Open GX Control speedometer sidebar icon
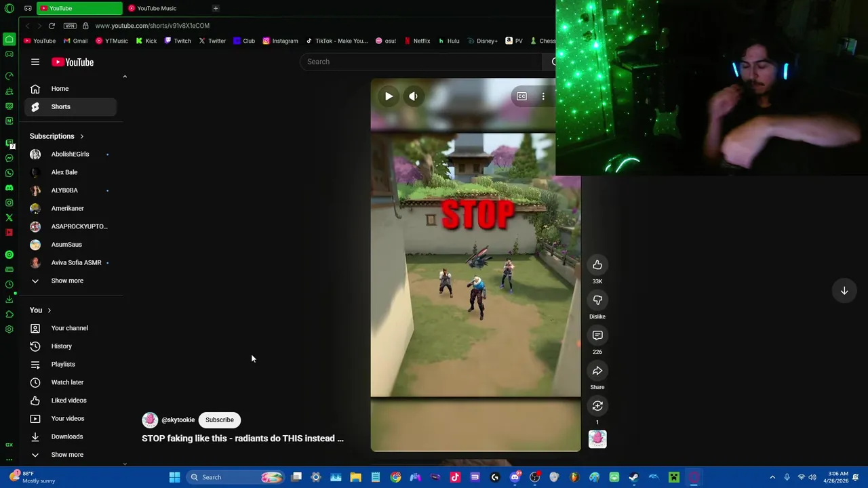This screenshot has width=868, height=488. tap(9, 75)
